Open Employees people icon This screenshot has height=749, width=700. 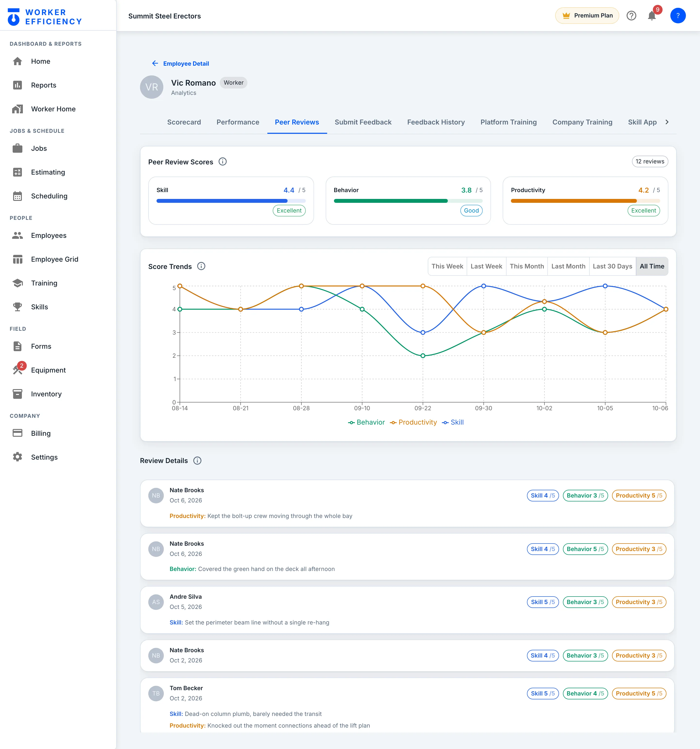tap(17, 235)
